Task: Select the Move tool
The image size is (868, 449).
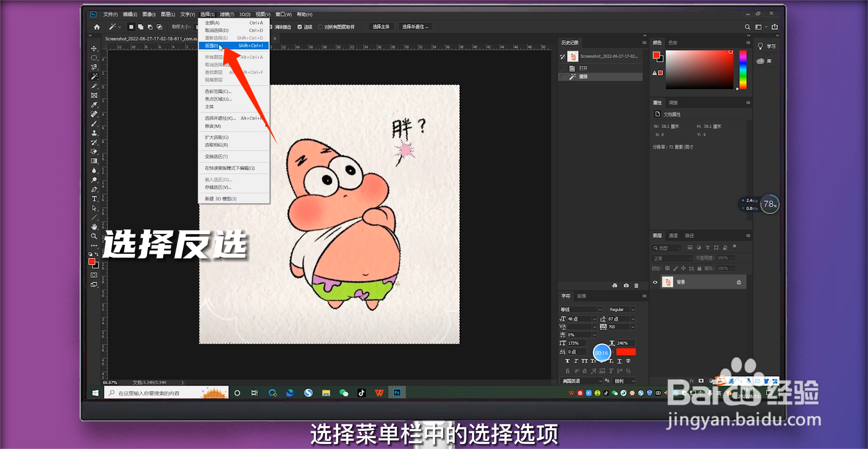Action: pos(94,48)
